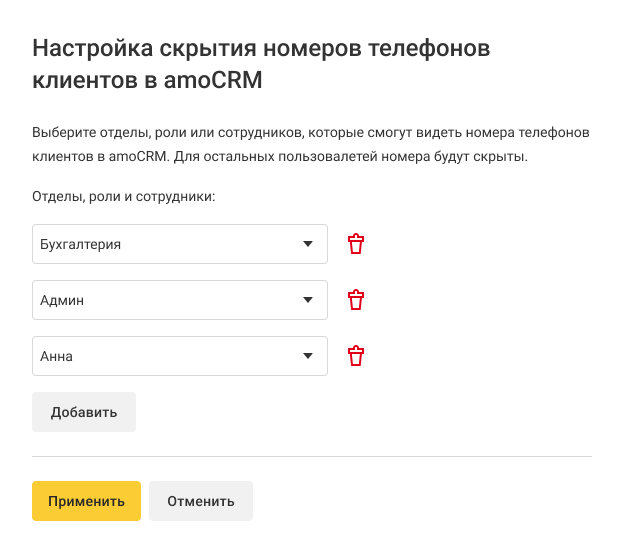Open the Админ dropdown field
Viewport: 624px width, 553px height.
(180, 300)
